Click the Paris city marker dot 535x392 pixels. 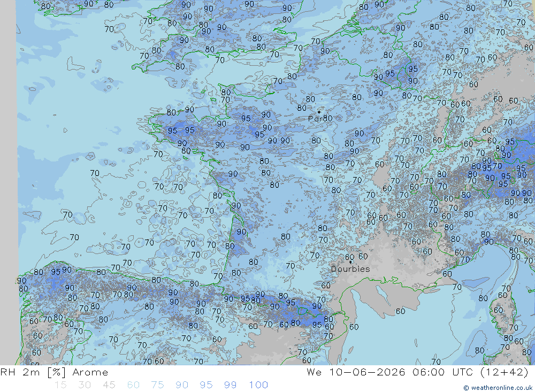[x=319, y=112]
